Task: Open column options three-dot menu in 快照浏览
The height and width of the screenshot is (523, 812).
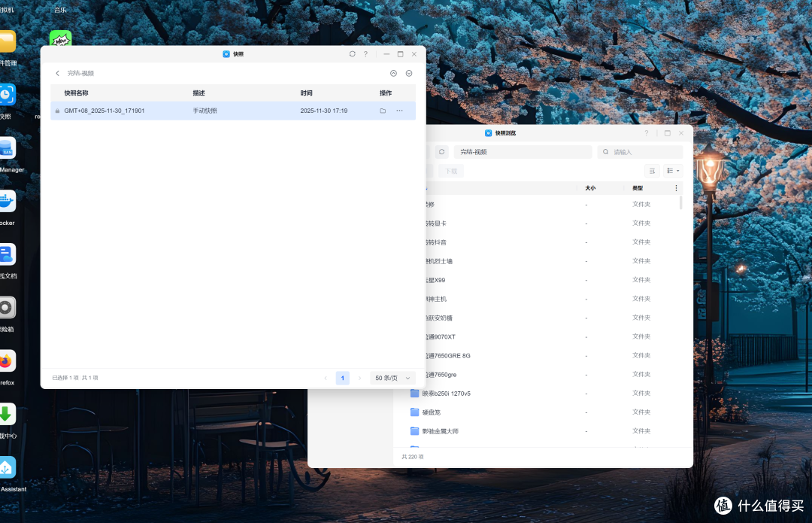Action: pyautogui.click(x=676, y=188)
